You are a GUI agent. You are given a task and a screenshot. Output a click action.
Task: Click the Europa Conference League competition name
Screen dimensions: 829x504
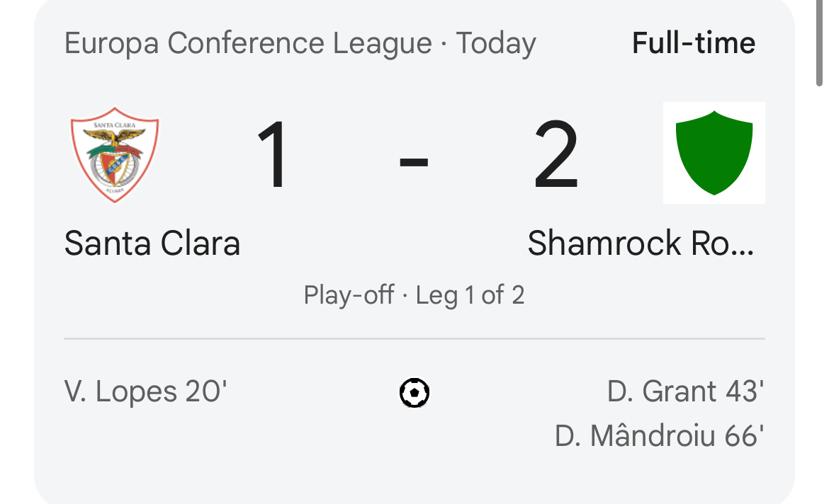(x=248, y=43)
